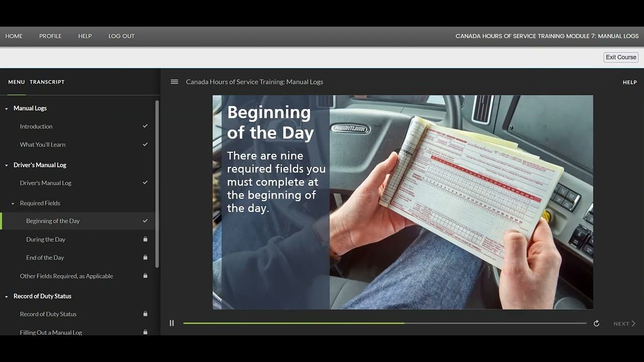The height and width of the screenshot is (362, 644).
Task: Pause the slide using the pause icon
Action: click(x=172, y=323)
